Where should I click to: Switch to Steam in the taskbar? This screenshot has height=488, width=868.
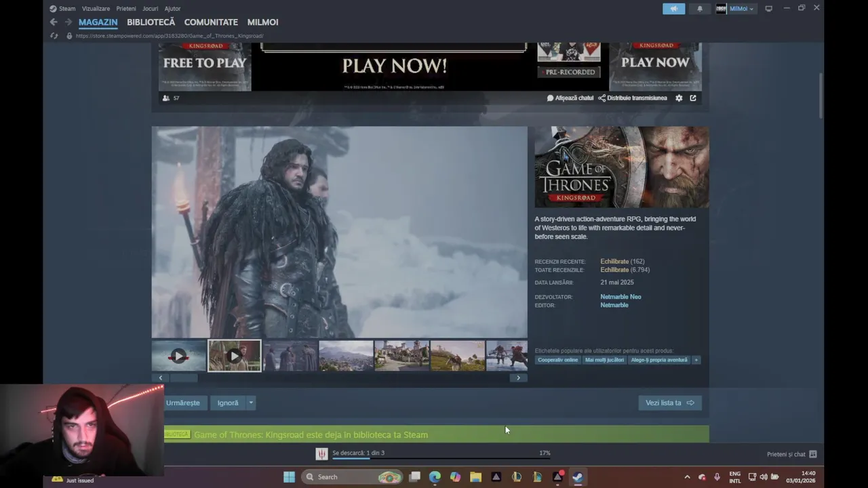pyautogui.click(x=578, y=477)
